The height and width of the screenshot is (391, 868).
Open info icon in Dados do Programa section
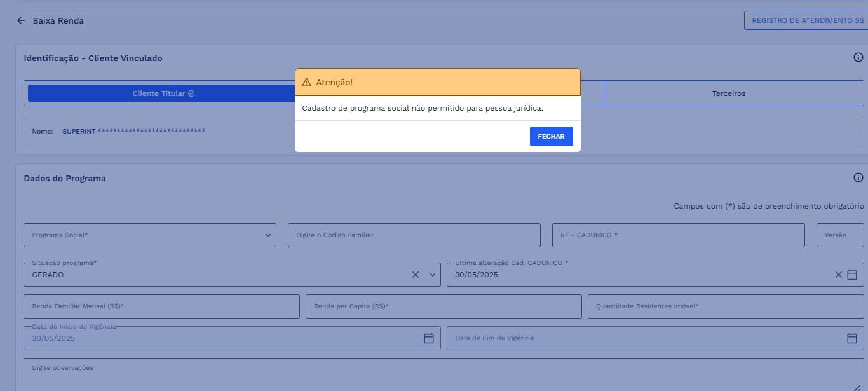[858, 178]
